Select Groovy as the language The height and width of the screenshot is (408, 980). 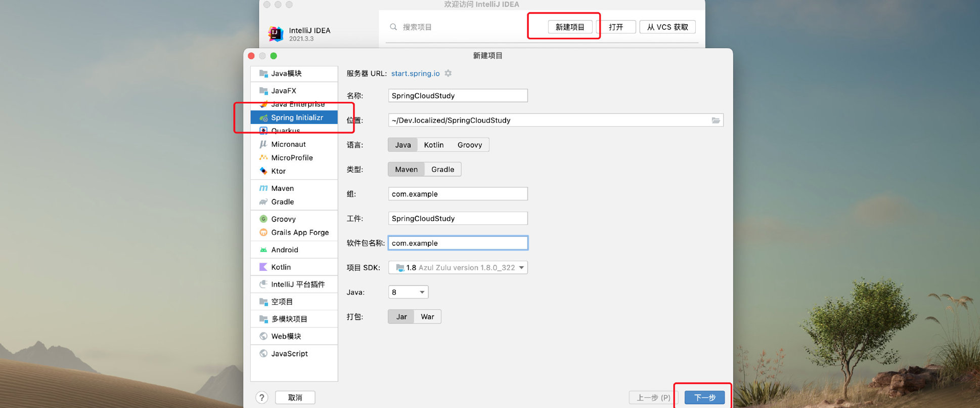tap(470, 145)
